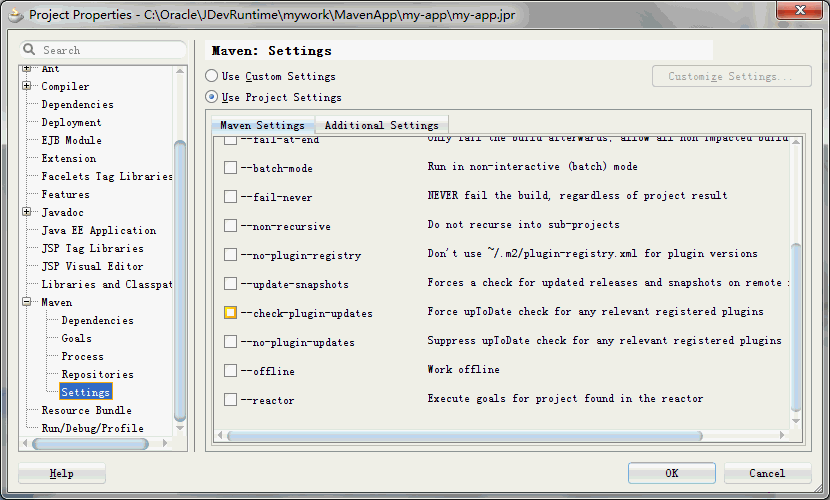Open the Resource Bundle category

click(86, 410)
